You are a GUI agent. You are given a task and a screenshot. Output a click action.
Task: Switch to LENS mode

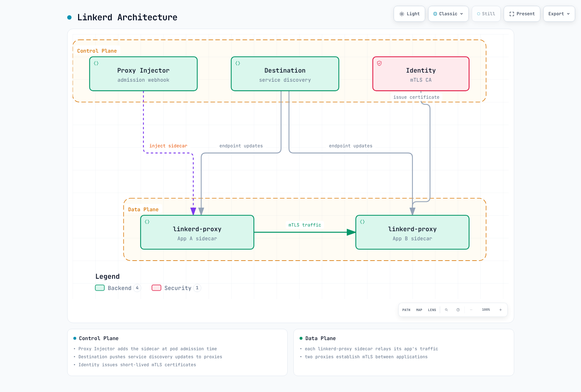(432, 310)
